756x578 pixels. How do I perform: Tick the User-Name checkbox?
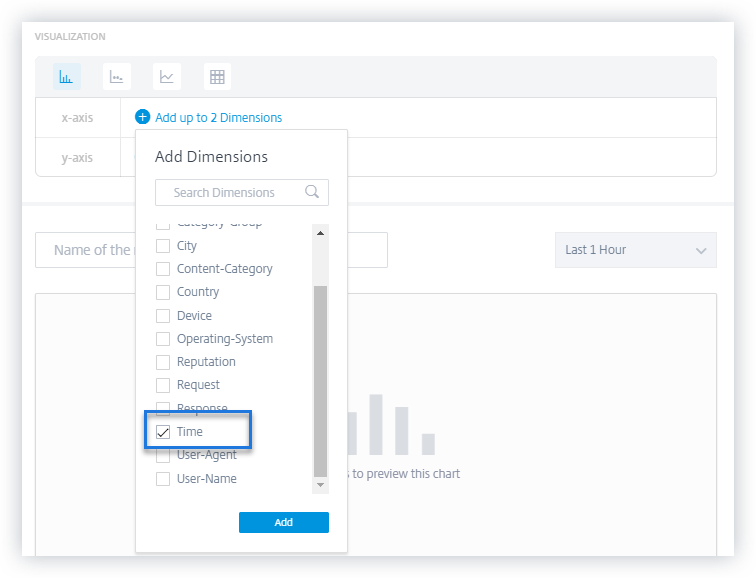[163, 479]
